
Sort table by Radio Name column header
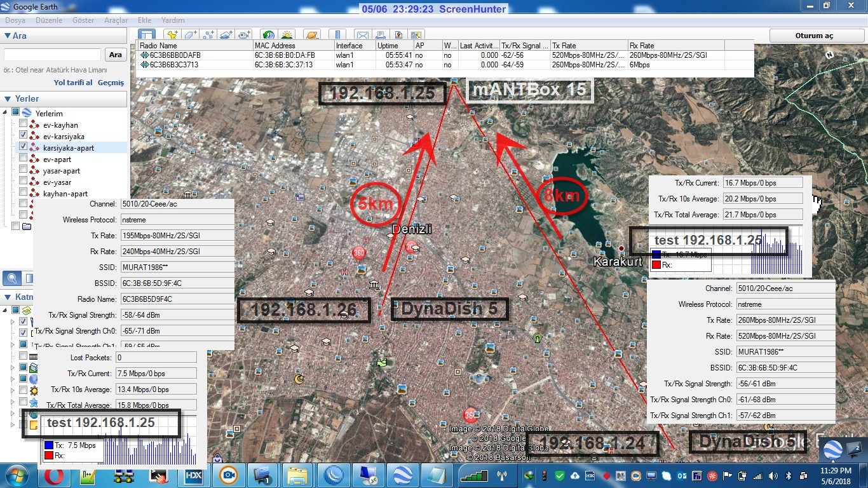195,46
